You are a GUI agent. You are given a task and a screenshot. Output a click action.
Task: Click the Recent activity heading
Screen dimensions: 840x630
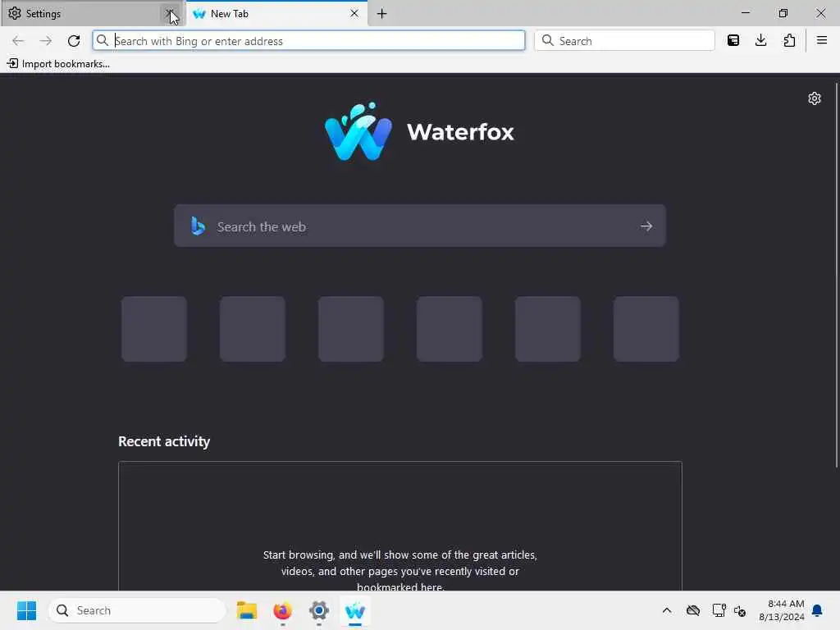164,441
